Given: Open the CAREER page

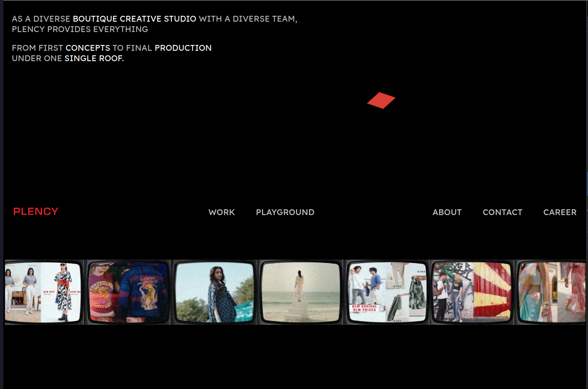Looking at the screenshot, I should [x=559, y=212].
